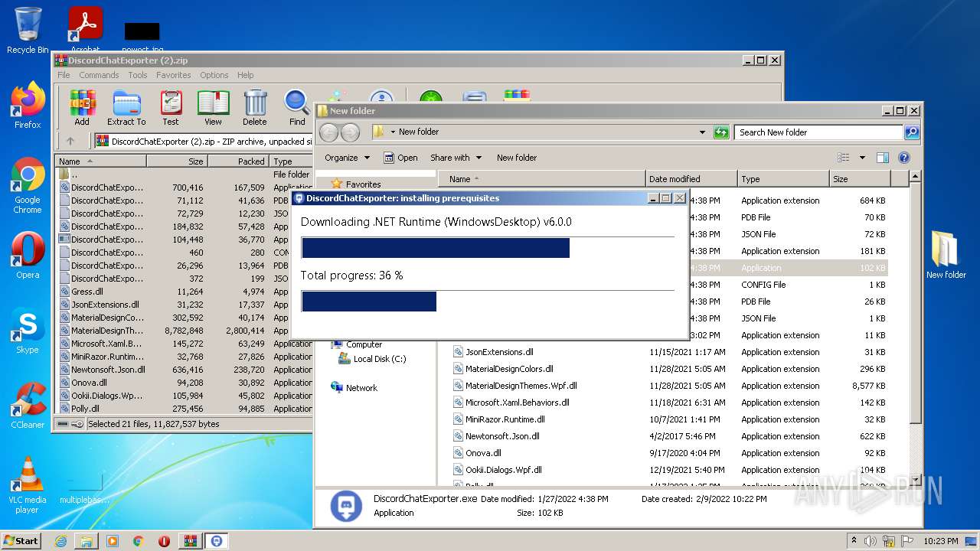Sort Explorer list by Date modified column
The width and height of the screenshot is (980, 551).
pos(691,179)
